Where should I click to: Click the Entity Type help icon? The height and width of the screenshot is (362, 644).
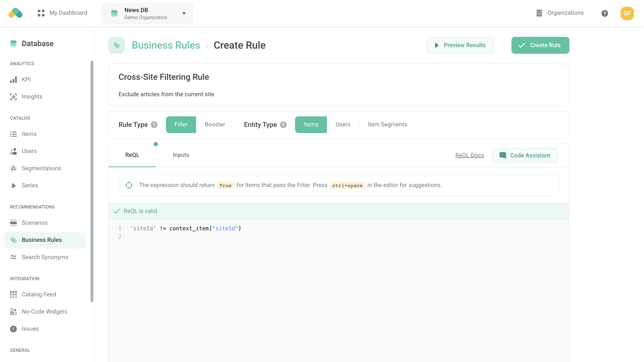click(283, 125)
